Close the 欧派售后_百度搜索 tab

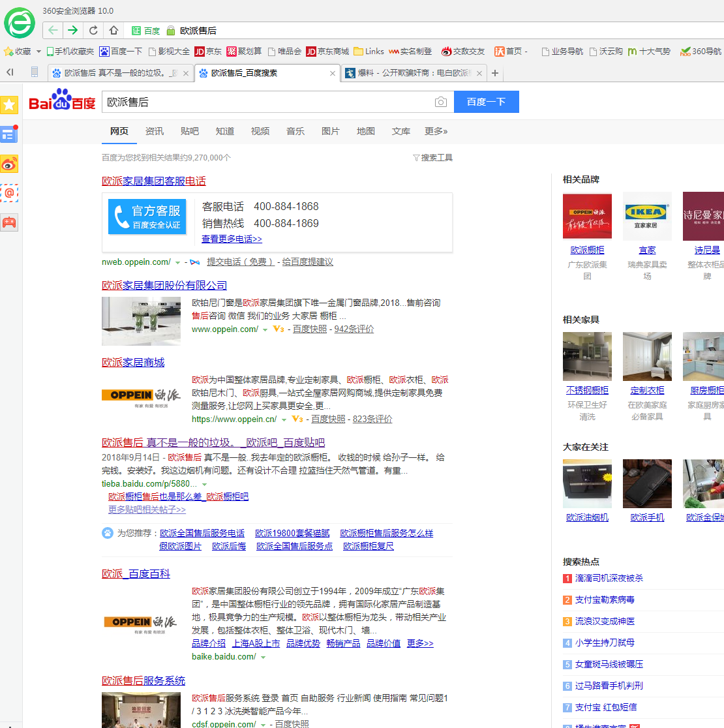point(333,73)
